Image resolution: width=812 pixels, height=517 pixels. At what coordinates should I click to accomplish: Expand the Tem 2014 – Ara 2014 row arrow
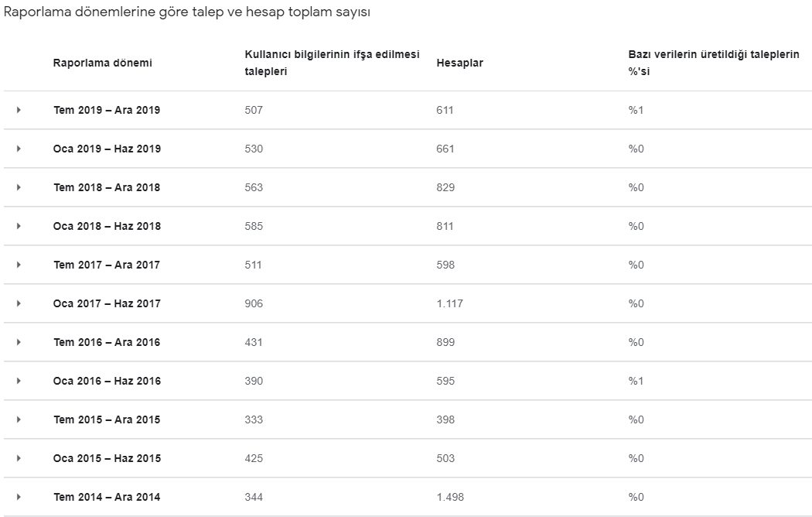19,497
